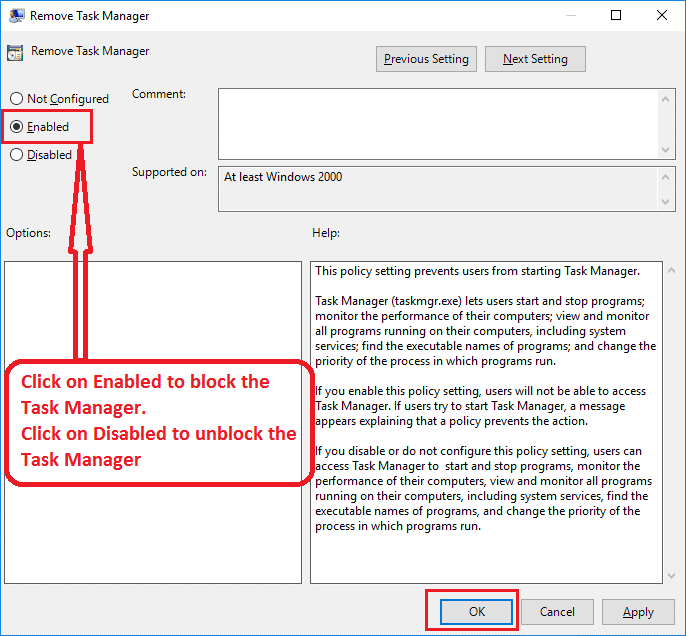This screenshot has width=686, height=636.
Task: Click the Comment box scroll up arrow
Action: 665,99
